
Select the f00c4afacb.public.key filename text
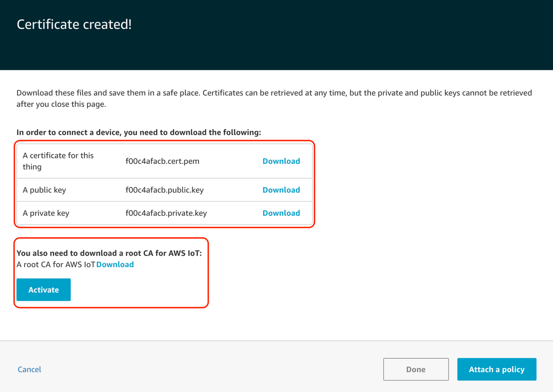pyautogui.click(x=164, y=190)
